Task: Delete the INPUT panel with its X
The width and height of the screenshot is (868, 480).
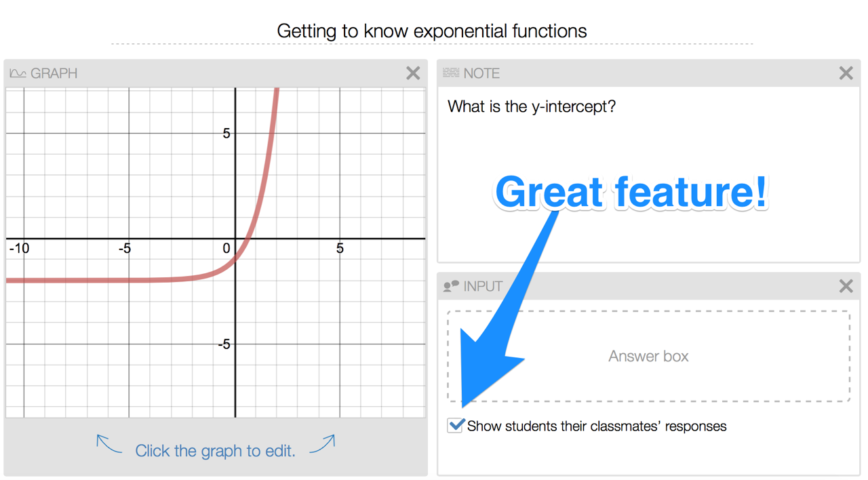Action: click(x=846, y=286)
